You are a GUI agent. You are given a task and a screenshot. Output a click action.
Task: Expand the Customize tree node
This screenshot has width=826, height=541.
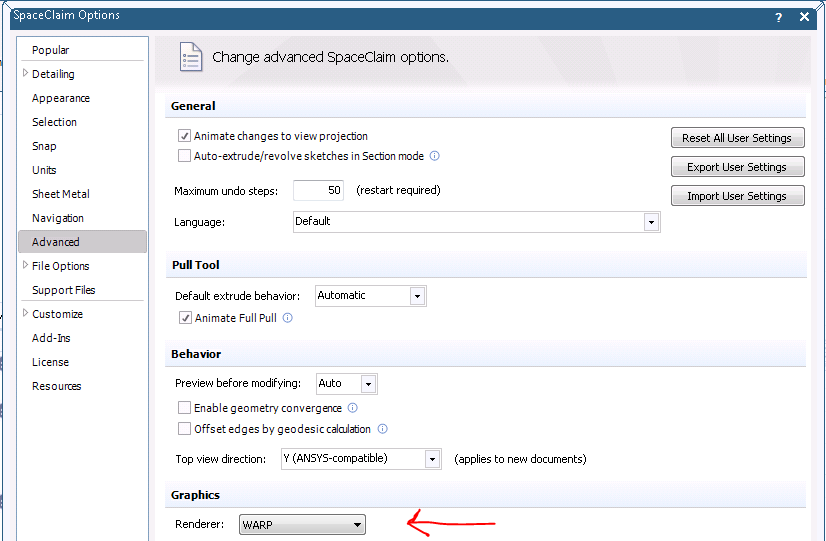click(x=25, y=313)
